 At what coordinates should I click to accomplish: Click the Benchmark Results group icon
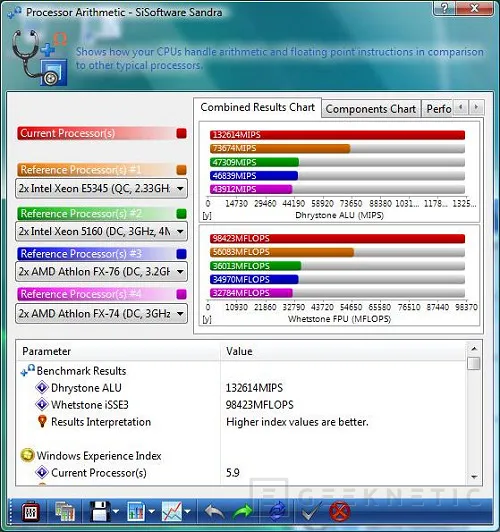click(27, 370)
